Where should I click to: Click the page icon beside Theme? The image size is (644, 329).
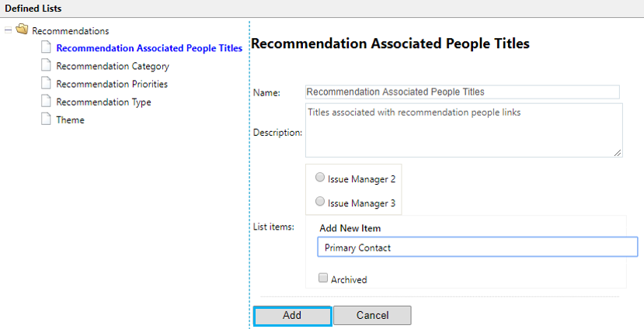point(47,119)
